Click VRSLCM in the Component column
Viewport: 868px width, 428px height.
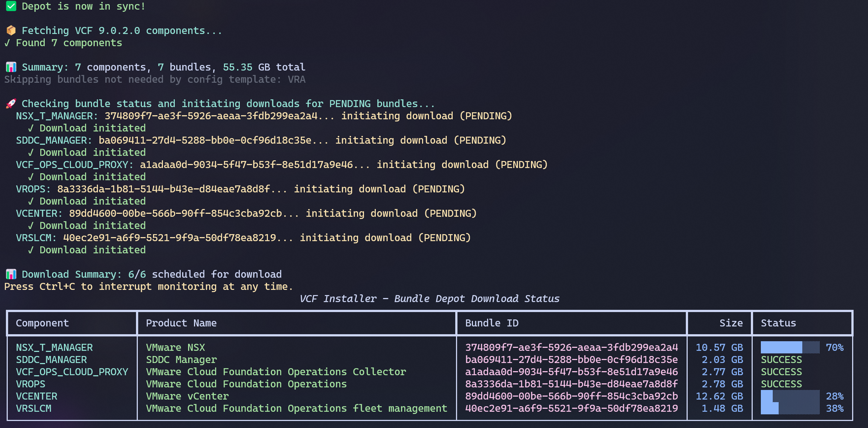coord(34,408)
